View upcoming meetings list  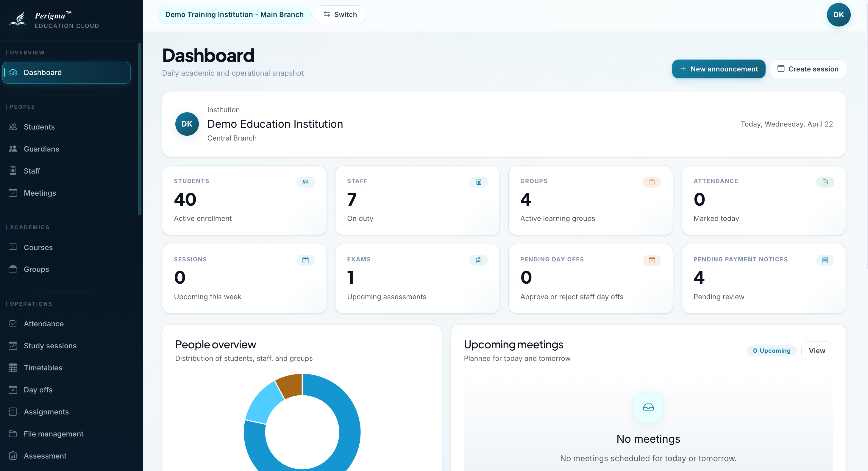point(817,350)
